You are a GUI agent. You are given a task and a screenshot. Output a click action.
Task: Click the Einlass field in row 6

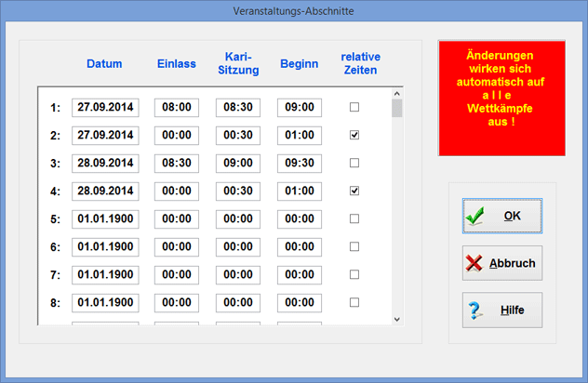177,247
